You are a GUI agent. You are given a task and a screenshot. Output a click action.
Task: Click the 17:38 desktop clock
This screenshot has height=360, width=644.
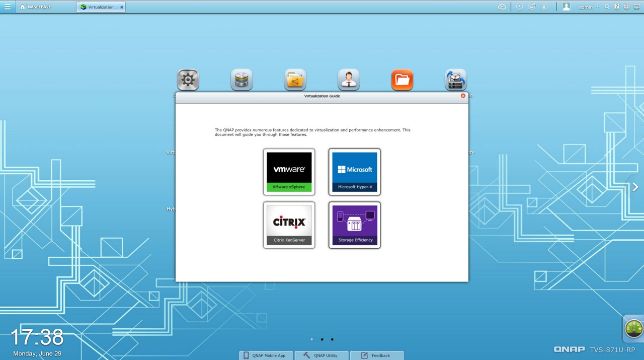tap(37, 337)
